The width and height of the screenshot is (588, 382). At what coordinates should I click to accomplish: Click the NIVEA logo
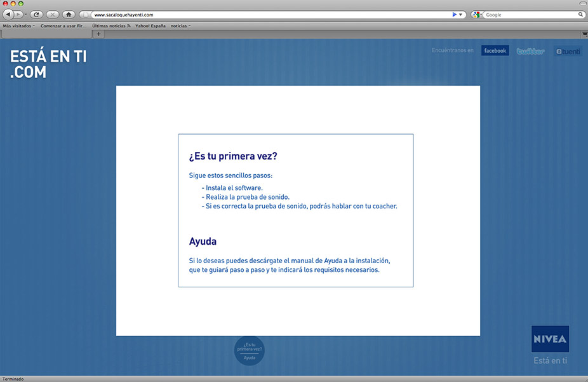pyautogui.click(x=550, y=339)
